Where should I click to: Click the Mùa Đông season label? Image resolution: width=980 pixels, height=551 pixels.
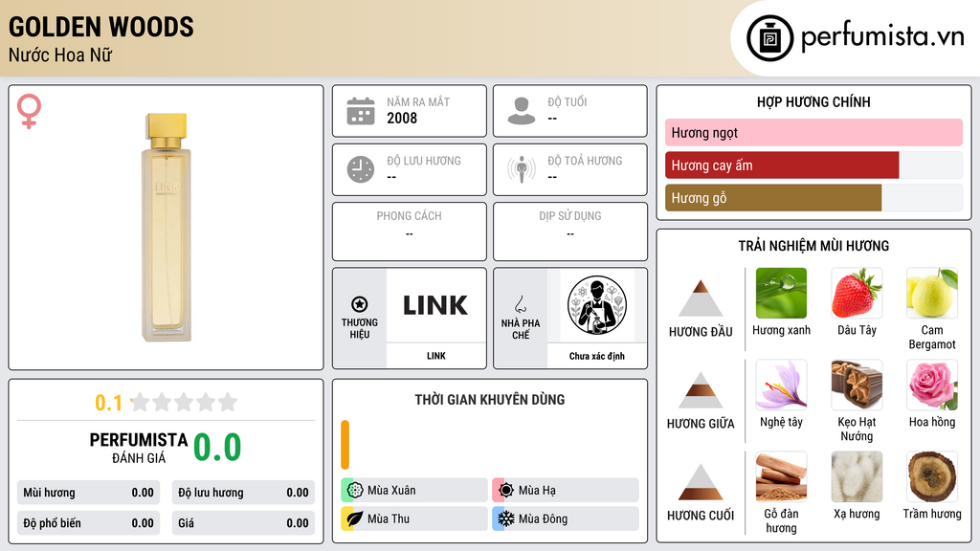pyautogui.click(x=543, y=518)
